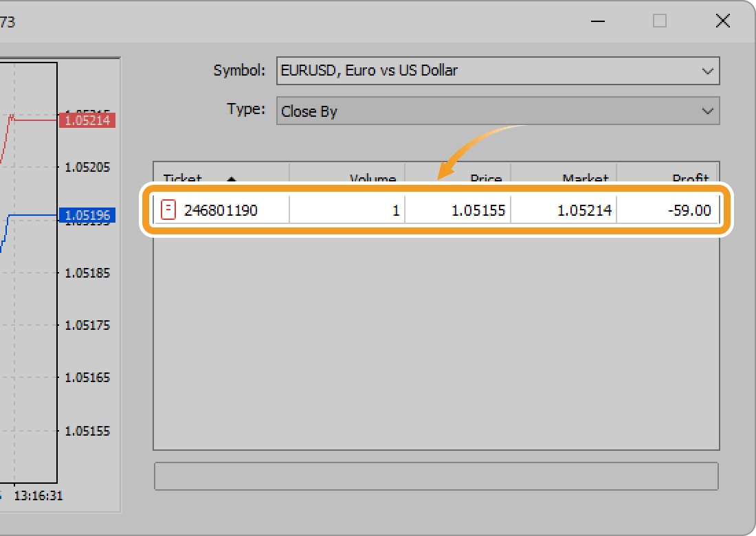Viewport: 756px width, 536px height.
Task: Open the Type dropdown arrow
Action: pyautogui.click(x=707, y=111)
